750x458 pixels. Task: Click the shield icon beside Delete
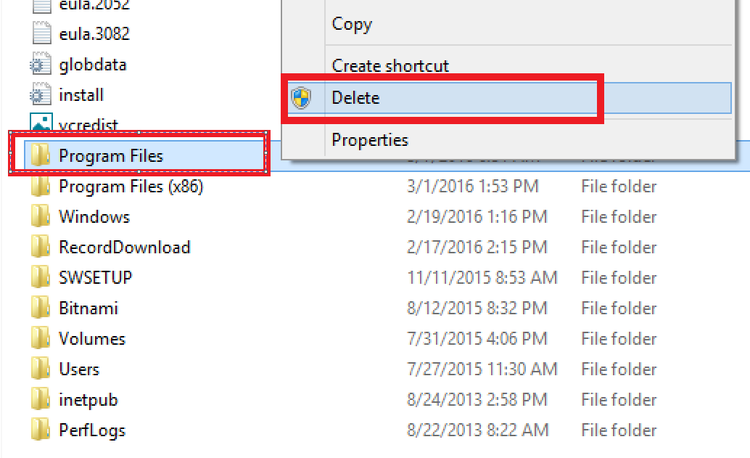pos(301,98)
